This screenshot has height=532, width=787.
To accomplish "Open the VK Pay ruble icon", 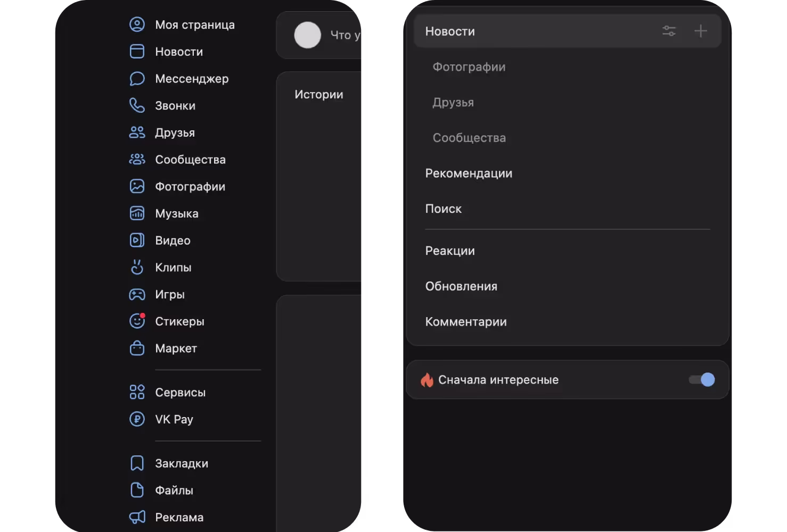I will click(x=137, y=419).
